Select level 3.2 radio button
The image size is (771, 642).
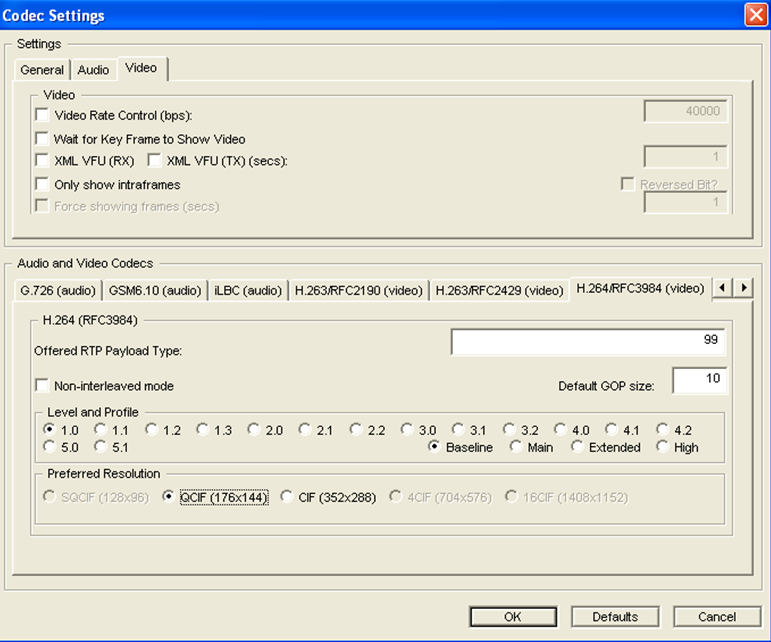click(509, 429)
